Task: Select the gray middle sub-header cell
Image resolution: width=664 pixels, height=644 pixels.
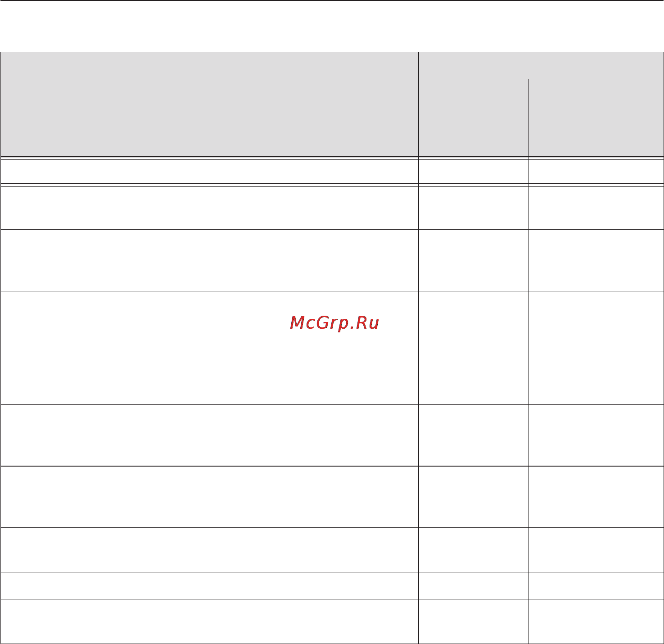Action: coord(473,118)
